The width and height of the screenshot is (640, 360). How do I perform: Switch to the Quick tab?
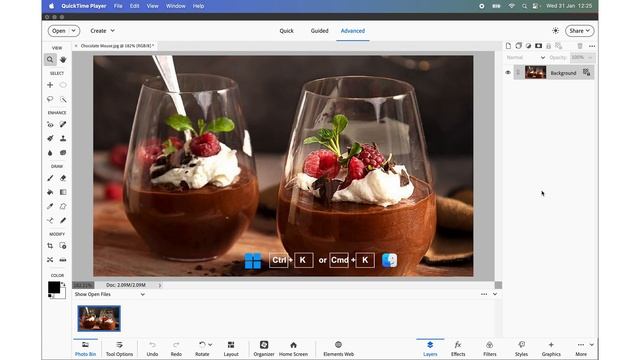(286, 31)
